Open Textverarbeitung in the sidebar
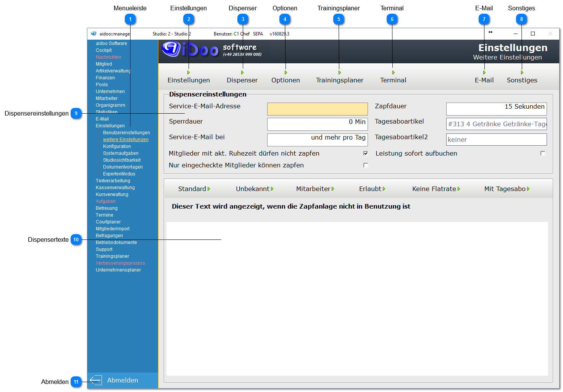Screen dimensions: 563x392 (113, 181)
